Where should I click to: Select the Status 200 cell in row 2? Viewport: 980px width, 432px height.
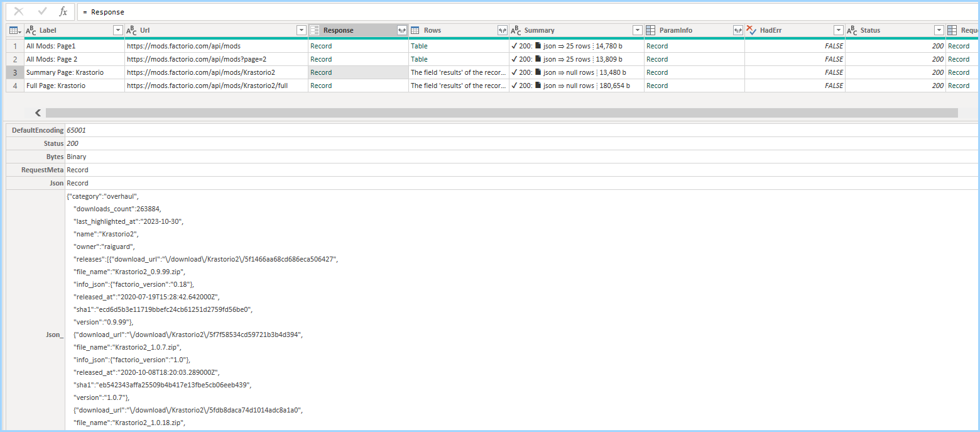(895, 59)
